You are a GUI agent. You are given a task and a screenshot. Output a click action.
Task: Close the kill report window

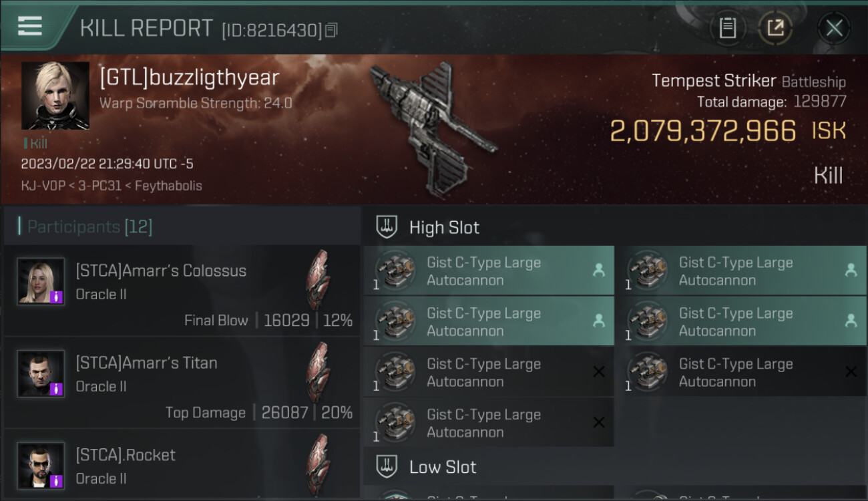click(834, 27)
